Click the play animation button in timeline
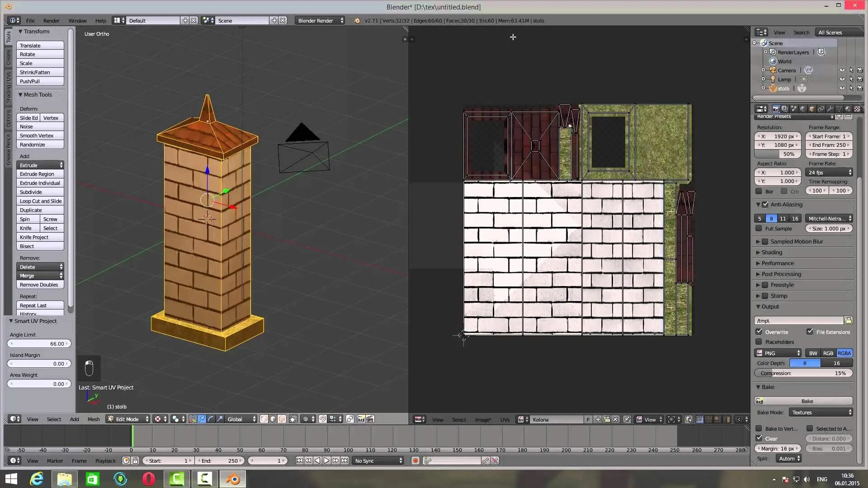 [326, 460]
